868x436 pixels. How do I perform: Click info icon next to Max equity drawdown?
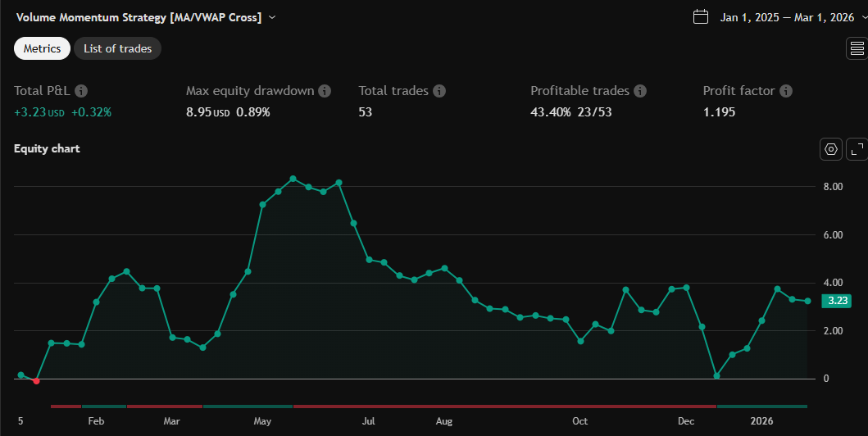pos(325,91)
